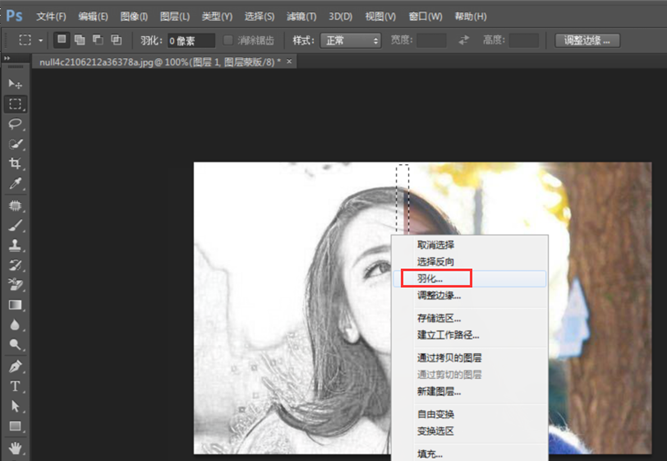Select the Crop tool
The height and width of the screenshot is (461, 667).
click(x=15, y=164)
